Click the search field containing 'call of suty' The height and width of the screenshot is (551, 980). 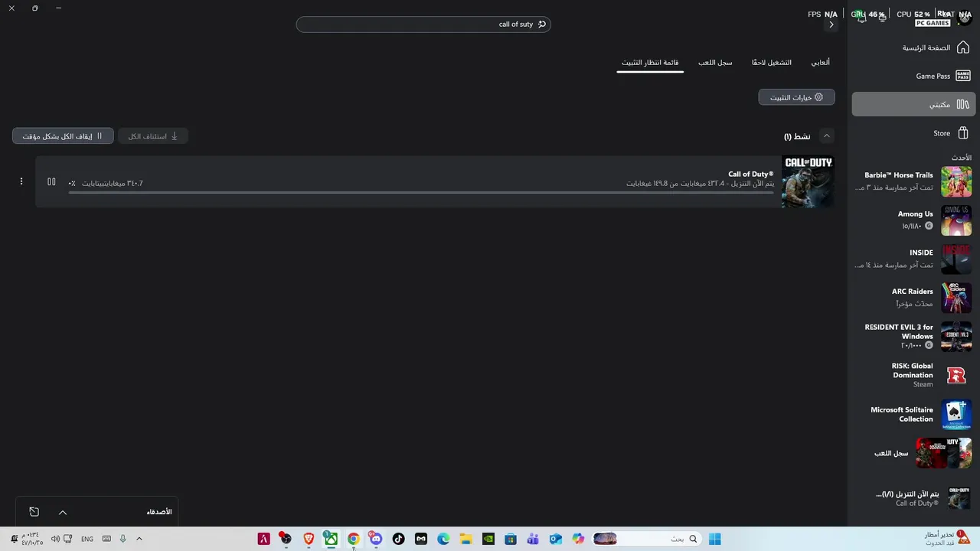[x=423, y=24]
